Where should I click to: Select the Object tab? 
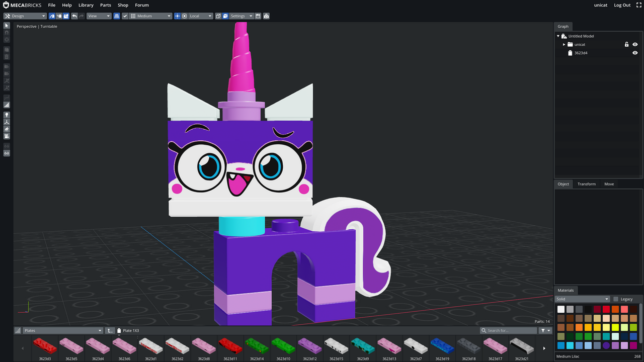(x=563, y=184)
